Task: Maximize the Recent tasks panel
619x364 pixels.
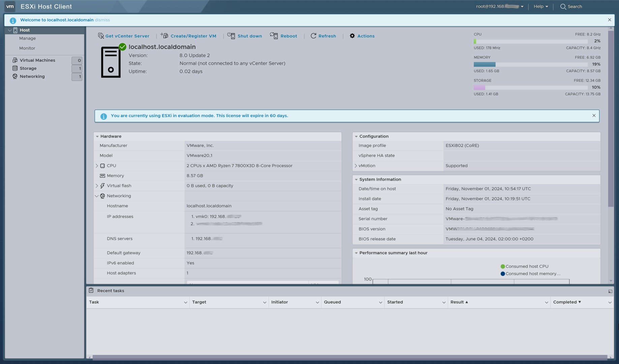Action: pos(610,291)
